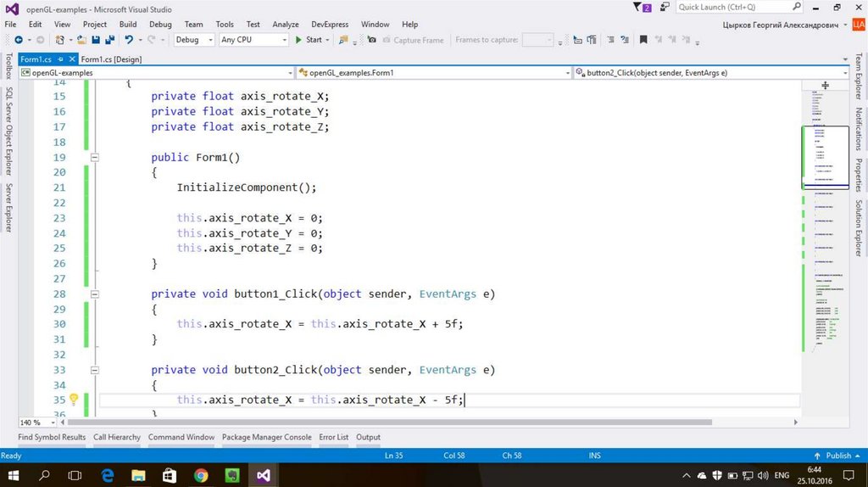Screen dimensions: 868x487
Task: Click the Navigate Backward arrow icon
Action: point(18,40)
